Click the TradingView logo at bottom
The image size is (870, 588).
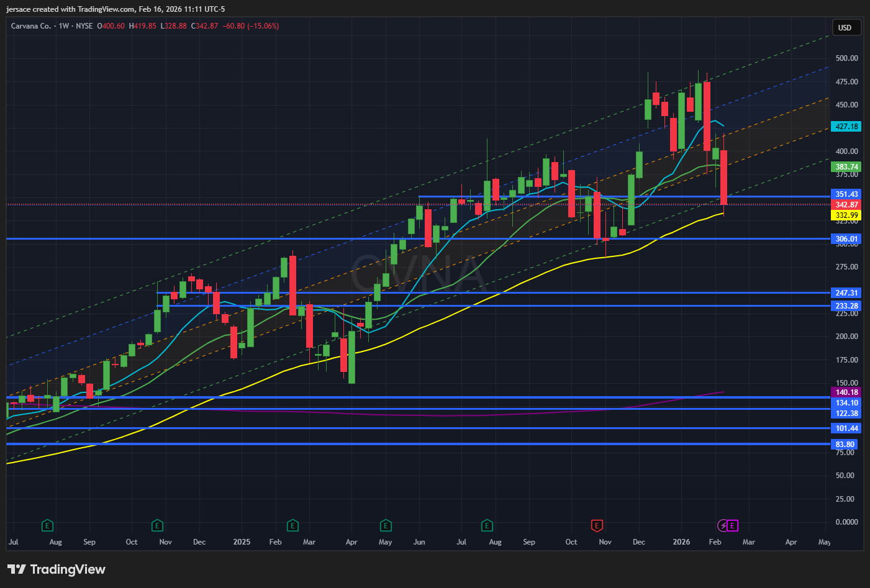click(x=57, y=569)
